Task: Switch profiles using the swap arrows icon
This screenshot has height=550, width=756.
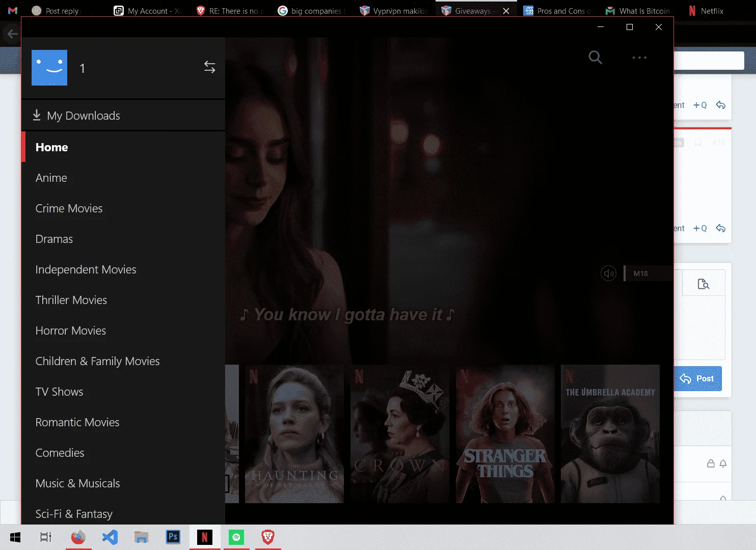Action: (210, 67)
